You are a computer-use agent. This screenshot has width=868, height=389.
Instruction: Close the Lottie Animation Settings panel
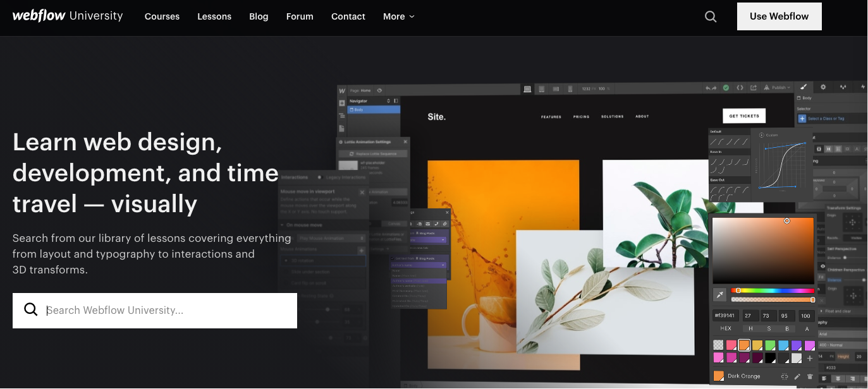405,142
